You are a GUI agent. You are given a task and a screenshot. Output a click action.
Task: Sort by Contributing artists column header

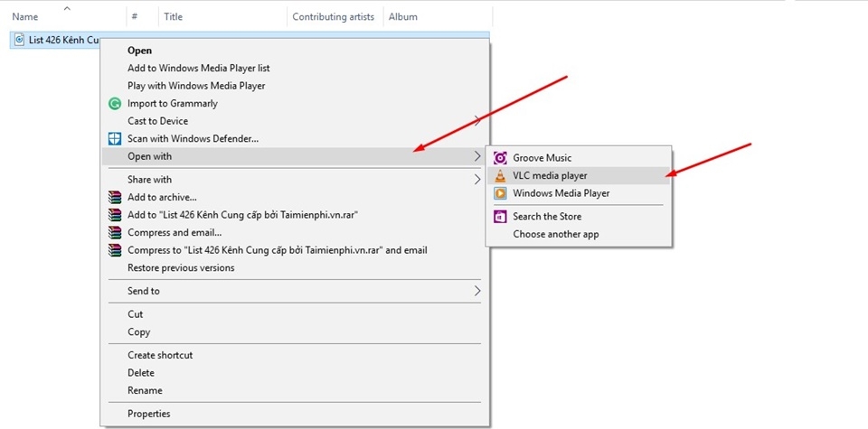[x=335, y=16]
